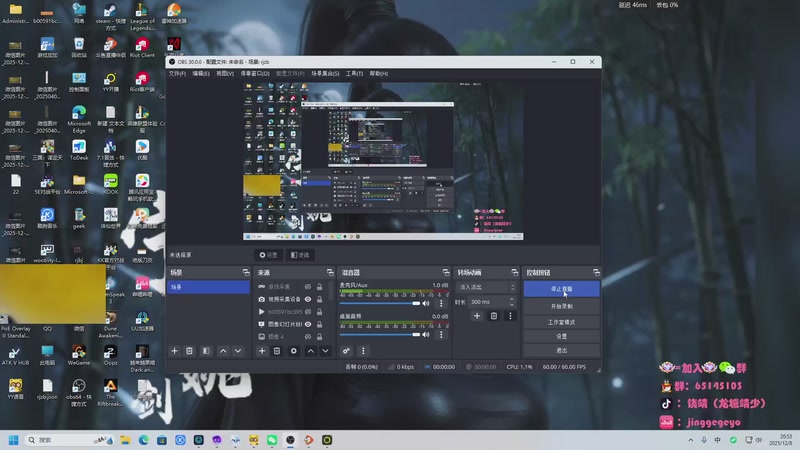Click 开始录制 button to start recording

pos(561,306)
